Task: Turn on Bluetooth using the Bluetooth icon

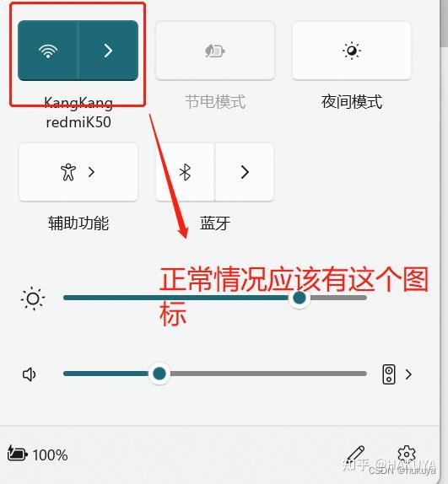Action: pyautogui.click(x=185, y=172)
